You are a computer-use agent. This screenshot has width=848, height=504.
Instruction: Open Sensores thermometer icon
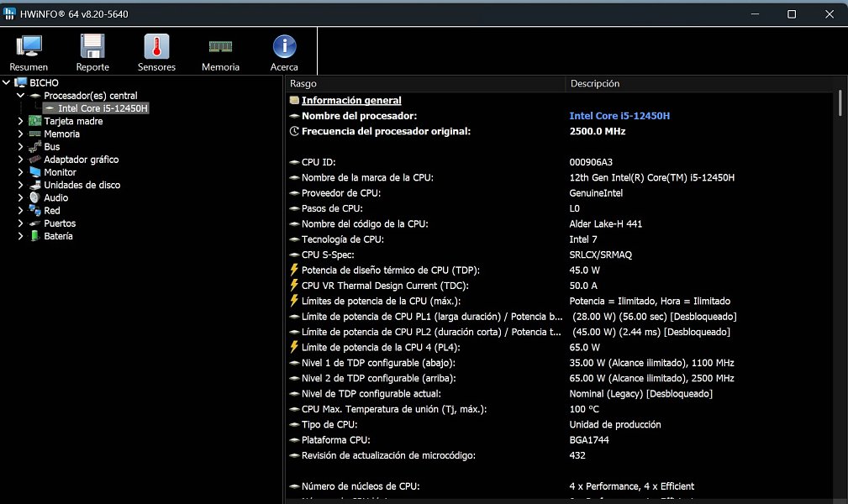tap(156, 46)
